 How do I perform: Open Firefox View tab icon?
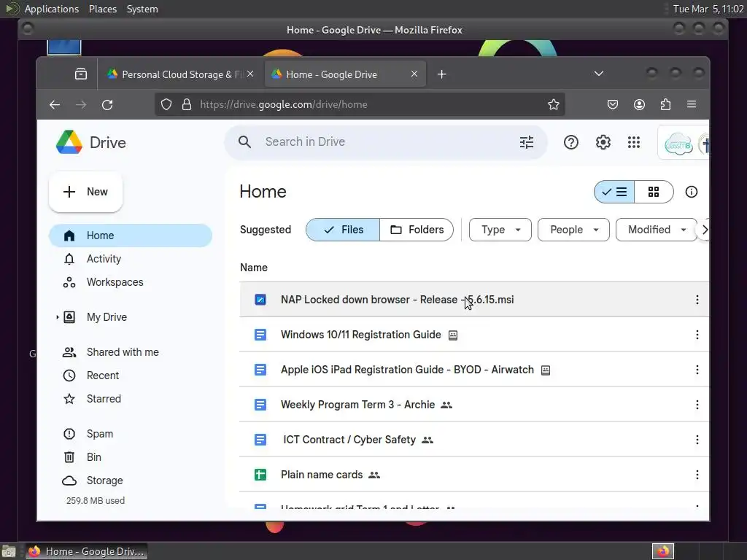[81, 74]
